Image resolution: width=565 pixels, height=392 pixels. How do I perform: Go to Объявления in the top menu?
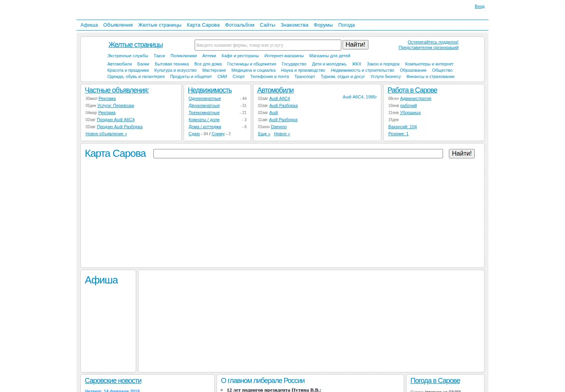(118, 25)
